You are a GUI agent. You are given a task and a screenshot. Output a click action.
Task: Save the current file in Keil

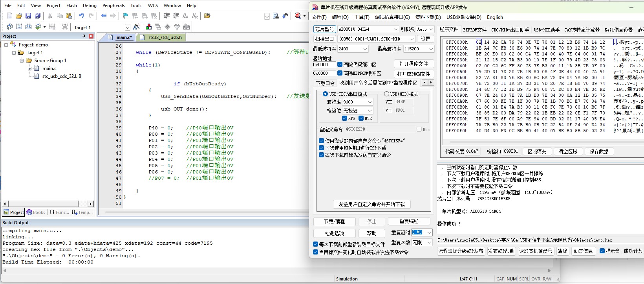(28, 16)
